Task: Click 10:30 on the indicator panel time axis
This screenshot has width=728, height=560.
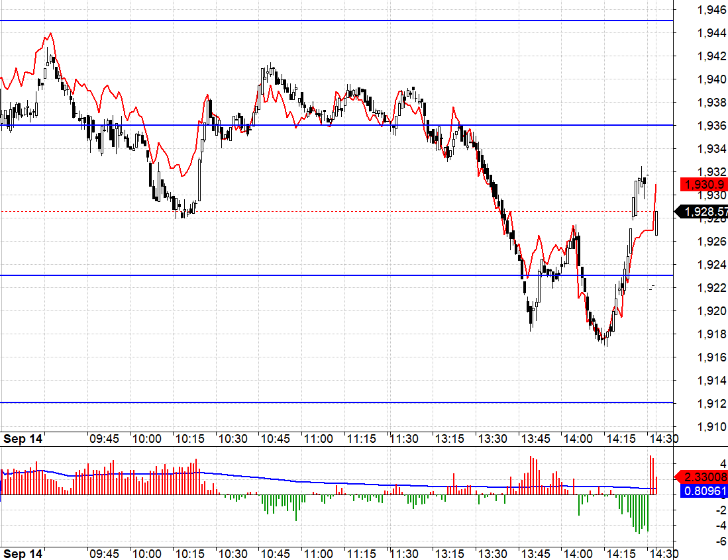Action: [x=233, y=554]
